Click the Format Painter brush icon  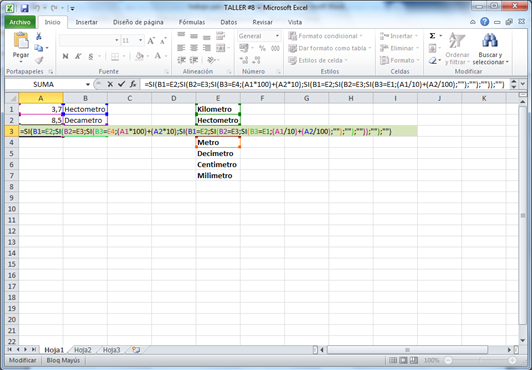[x=39, y=60]
